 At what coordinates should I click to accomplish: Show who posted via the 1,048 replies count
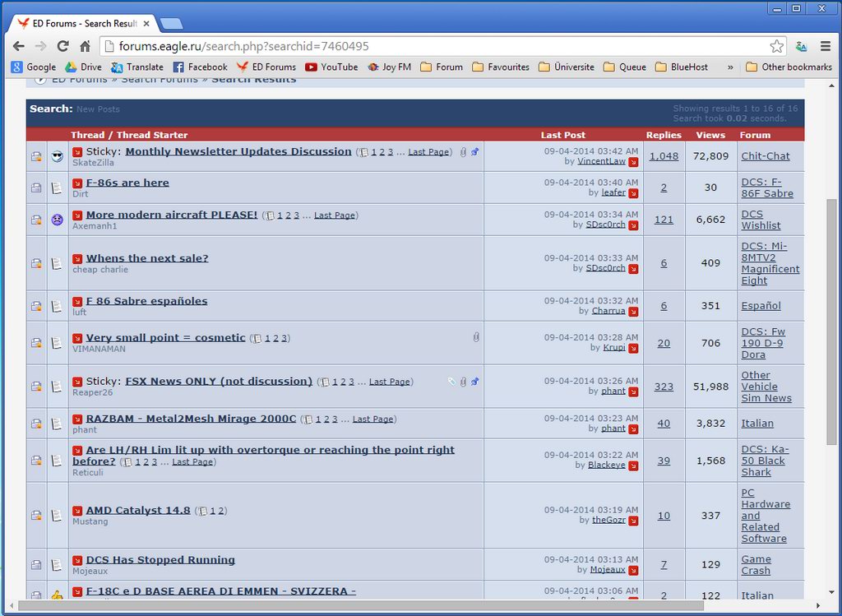[664, 156]
